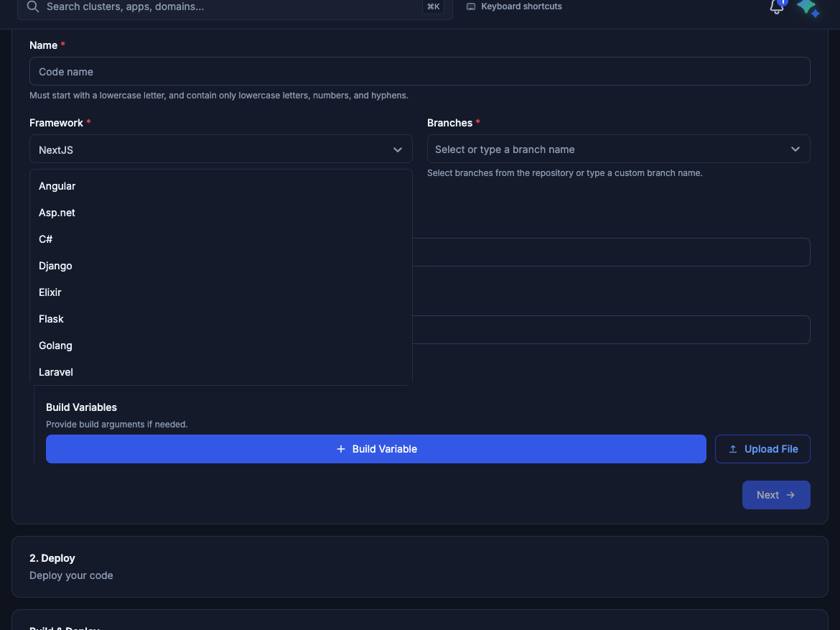Screen dimensions: 840x630
Task: Open the Branches dropdown
Action: 618,149
